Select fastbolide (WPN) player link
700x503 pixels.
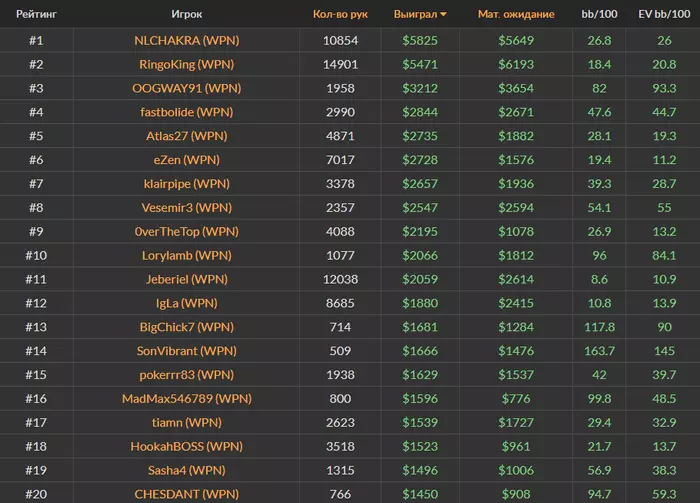(x=187, y=112)
